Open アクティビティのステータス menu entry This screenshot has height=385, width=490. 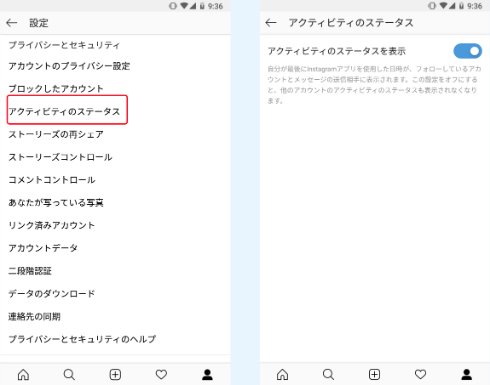[x=64, y=111]
